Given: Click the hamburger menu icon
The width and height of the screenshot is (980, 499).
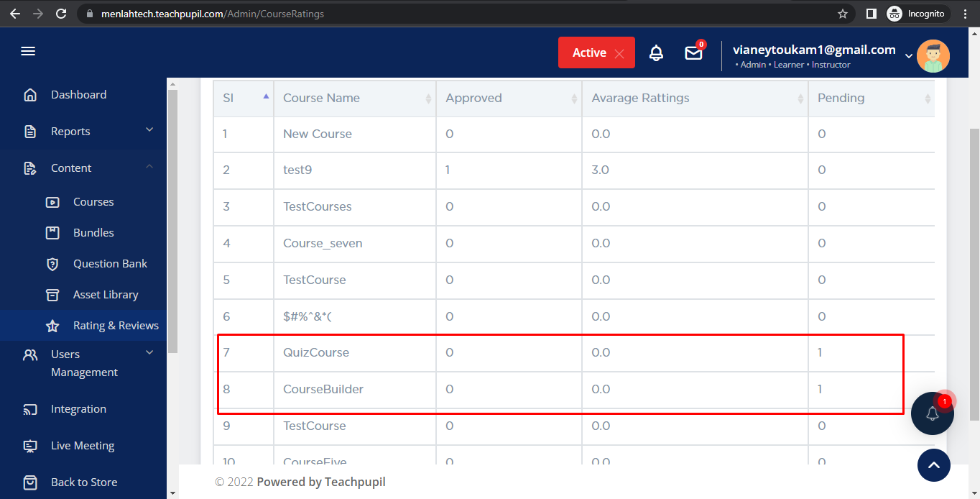Looking at the screenshot, I should [x=28, y=52].
